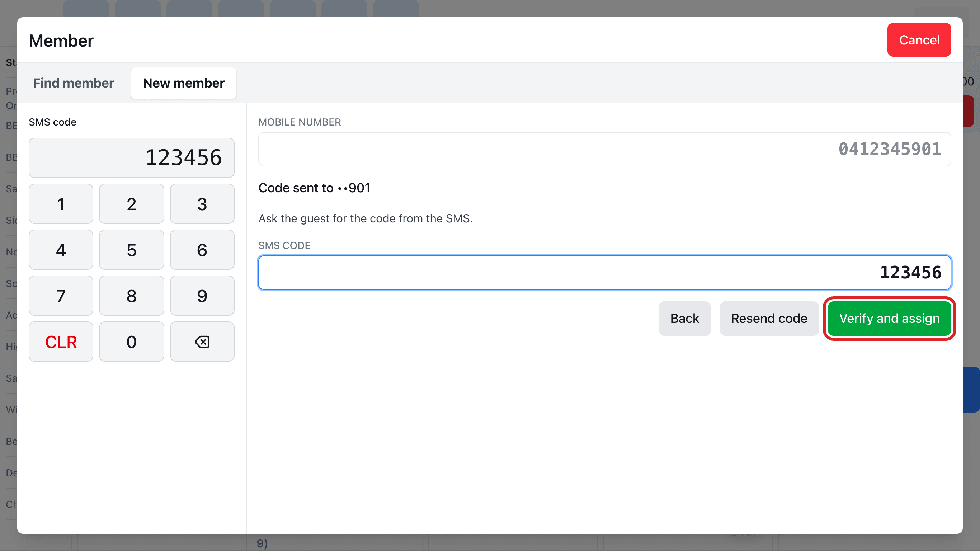Select the New member tab
Screen dimensions: 980x551
tap(184, 83)
